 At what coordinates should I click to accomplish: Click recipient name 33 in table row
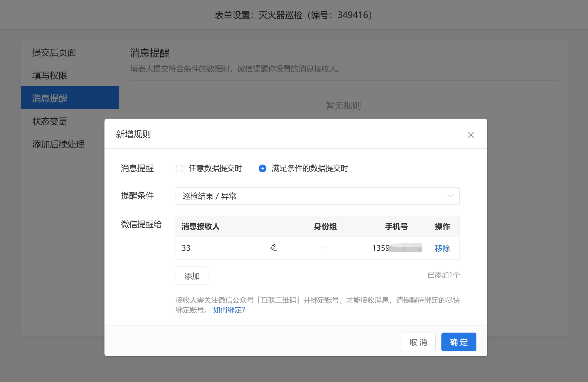click(186, 248)
